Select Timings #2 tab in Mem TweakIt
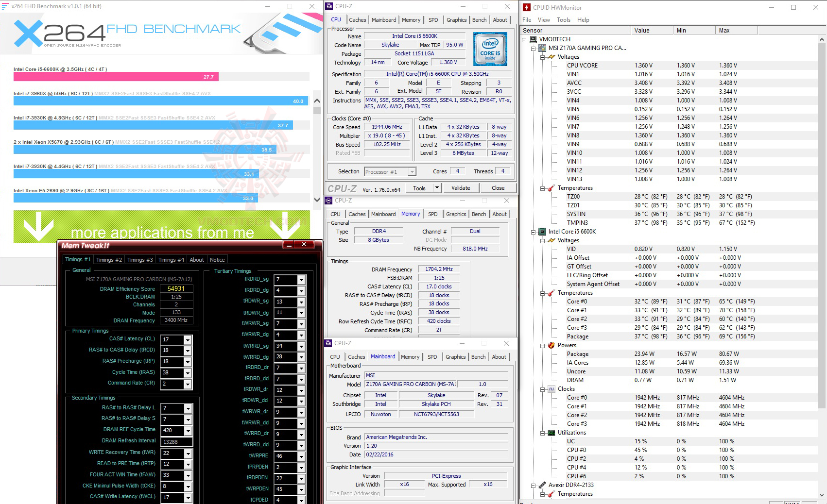 tap(109, 260)
